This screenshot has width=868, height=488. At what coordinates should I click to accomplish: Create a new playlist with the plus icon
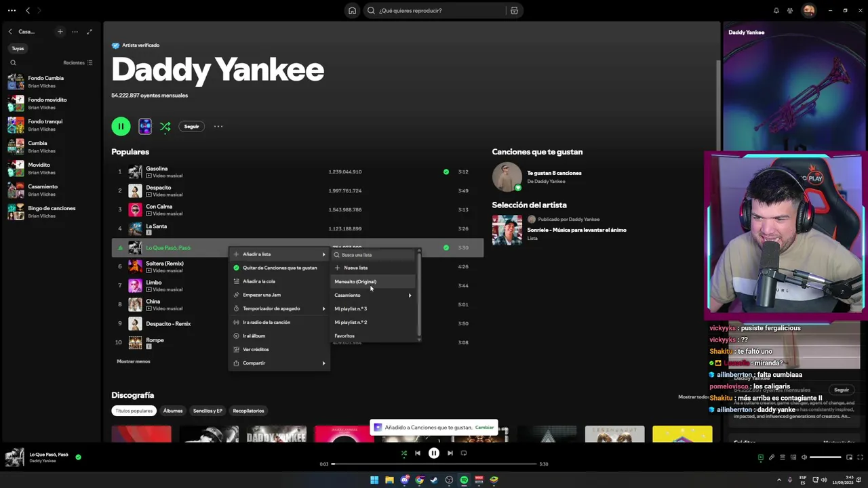[60, 31]
